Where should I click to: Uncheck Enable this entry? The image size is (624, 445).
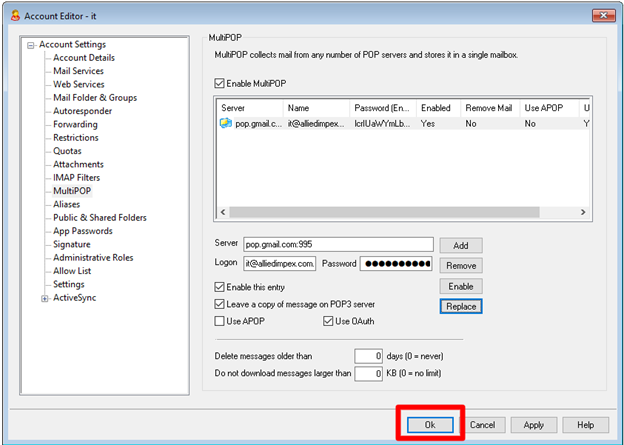click(x=220, y=287)
